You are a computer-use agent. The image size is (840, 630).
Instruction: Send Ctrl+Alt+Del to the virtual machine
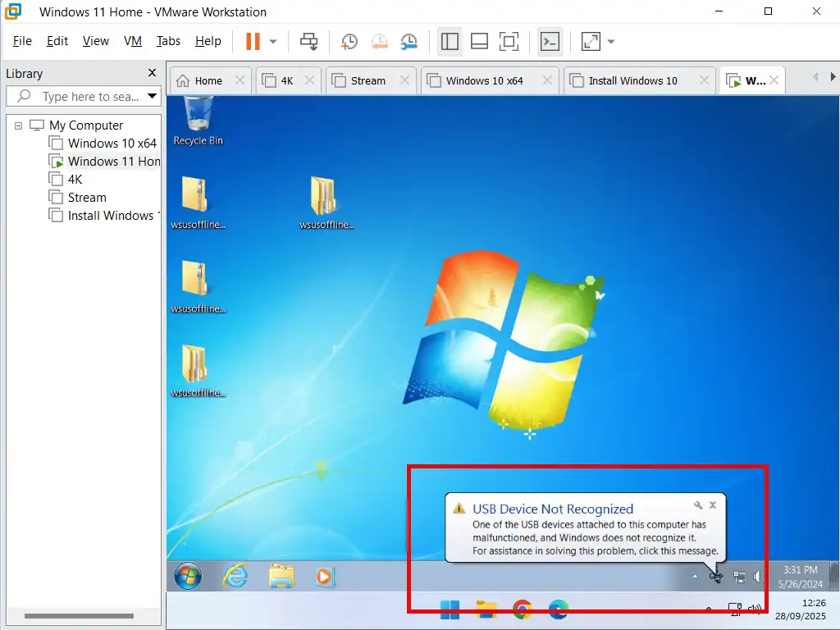coord(308,41)
